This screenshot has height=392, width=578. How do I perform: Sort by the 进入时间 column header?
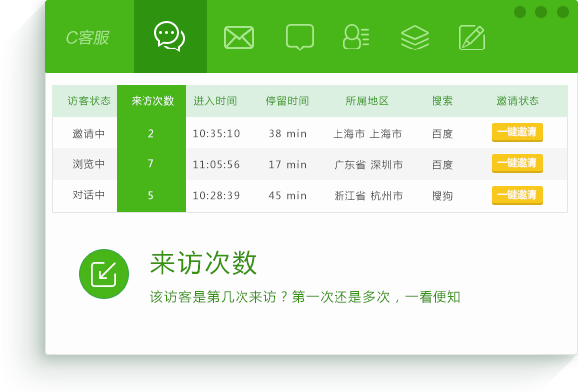coord(215,101)
